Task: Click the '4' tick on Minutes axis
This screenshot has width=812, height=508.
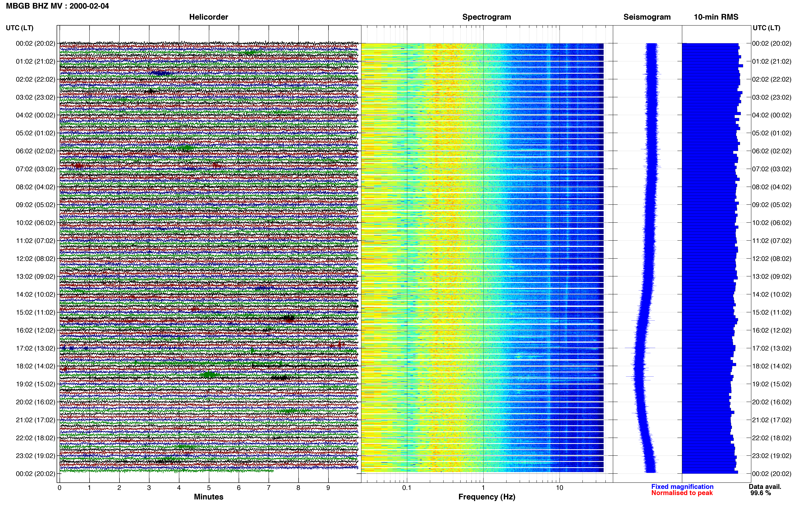Action: (179, 488)
